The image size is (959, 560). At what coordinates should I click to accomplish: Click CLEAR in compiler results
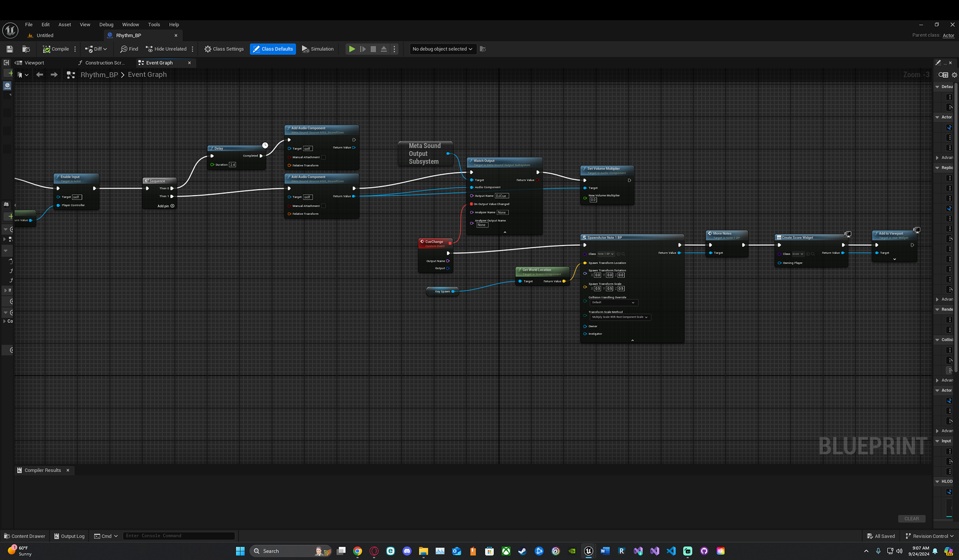(x=912, y=519)
